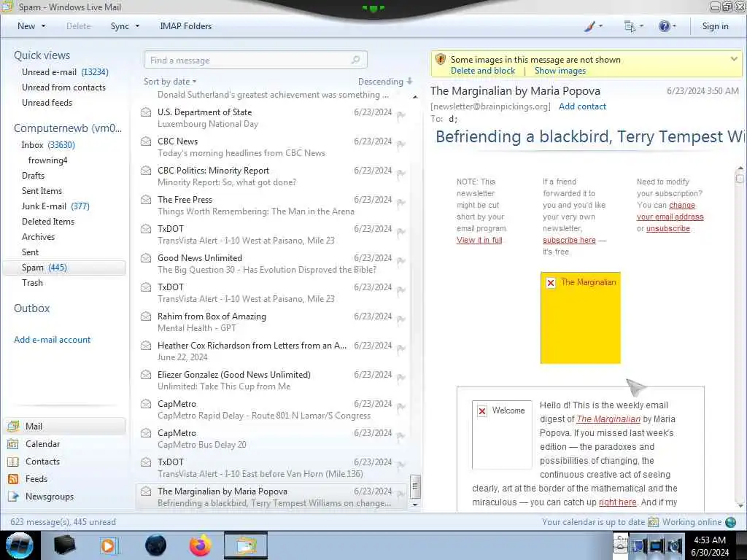Click Show images link
This screenshot has width=747, height=560.
click(560, 71)
